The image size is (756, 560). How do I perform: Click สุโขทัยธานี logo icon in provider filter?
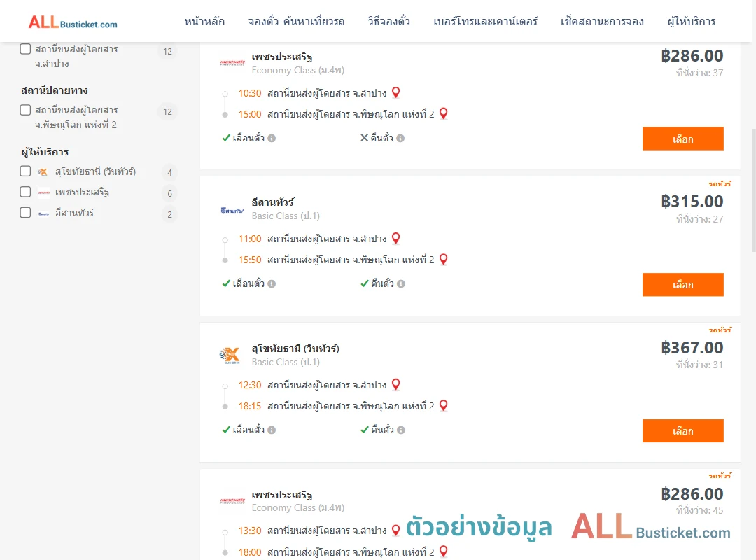coord(43,171)
